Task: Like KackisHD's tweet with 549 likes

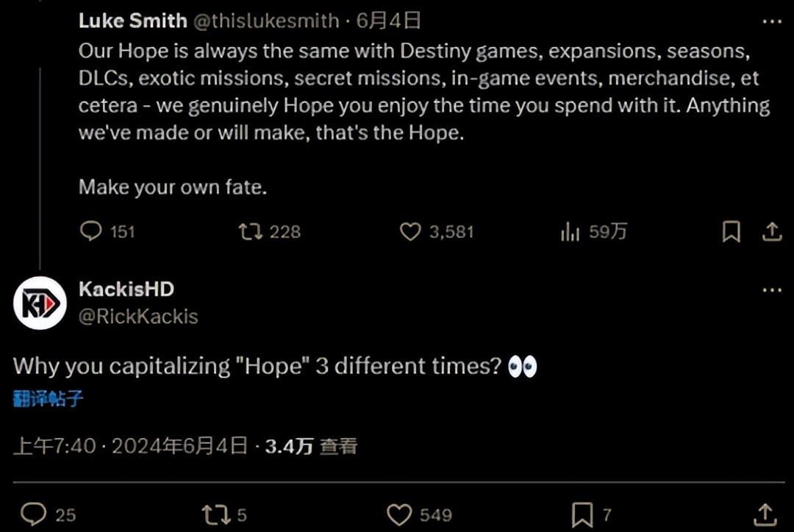Action: click(399, 514)
